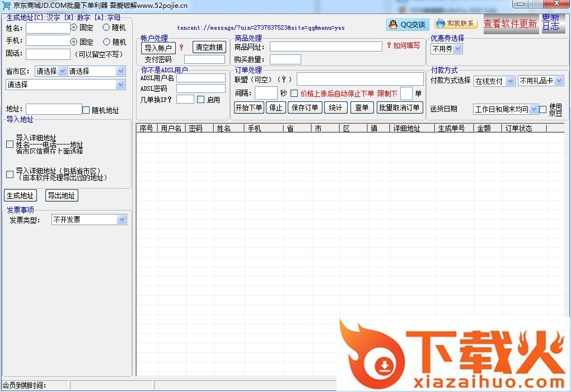Click the tencent://message QQ link text
This screenshot has width=571, height=392.
[261, 27]
